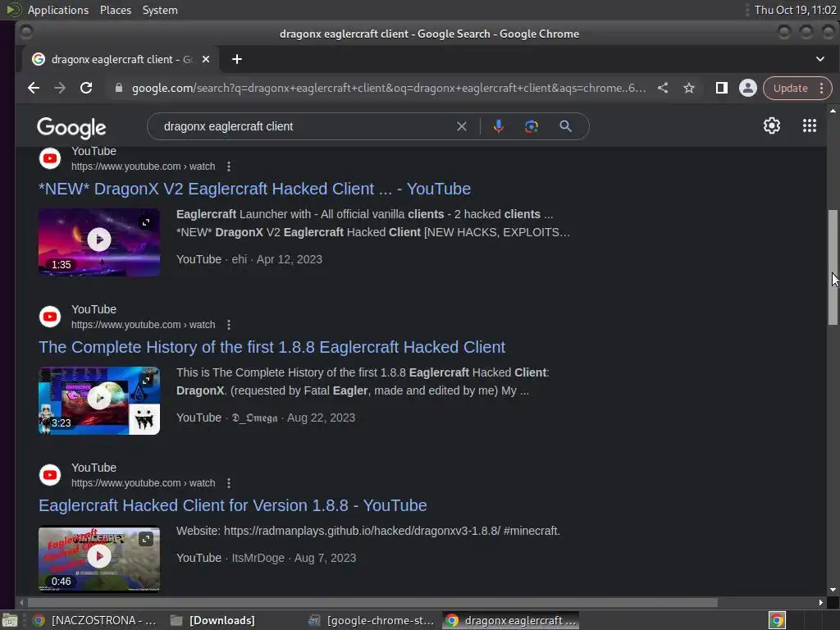Open Complete History of 1.8.8 Eaglercraft result
Viewport: 840px width, 630px height.
click(272, 347)
